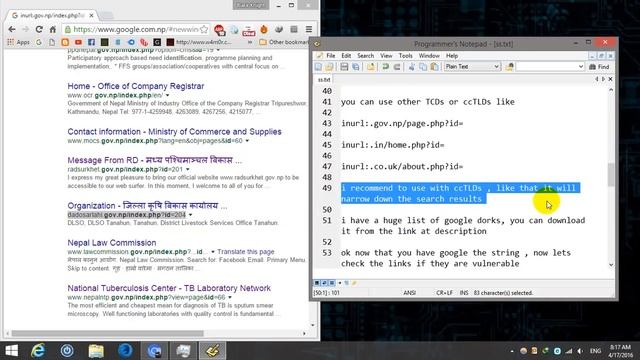Open the Nepal Law Commission search result
Screen dimensions: 640x360
[x=111, y=242]
